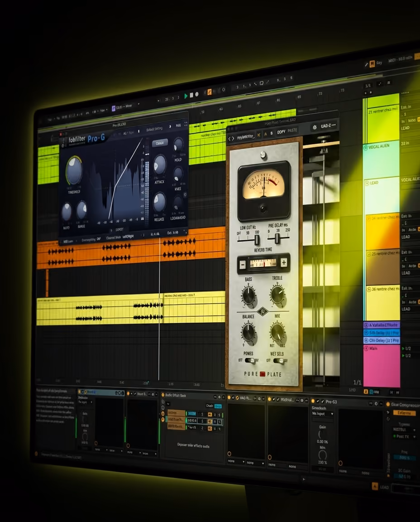Click the Treble knob on Pure Plate

point(277,294)
